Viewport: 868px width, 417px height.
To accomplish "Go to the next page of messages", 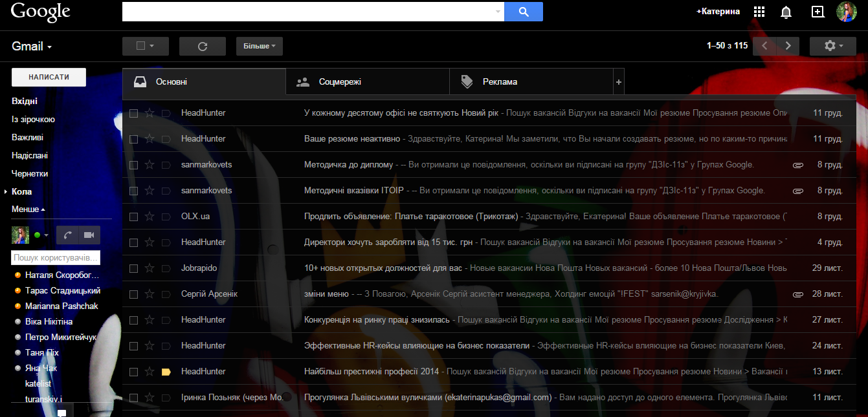I will pyautogui.click(x=788, y=46).
